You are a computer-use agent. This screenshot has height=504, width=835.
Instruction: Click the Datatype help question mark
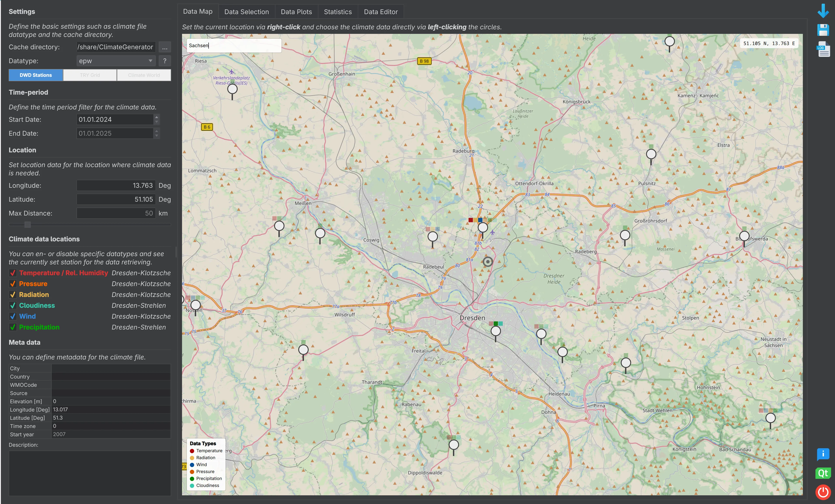(165, 61)
